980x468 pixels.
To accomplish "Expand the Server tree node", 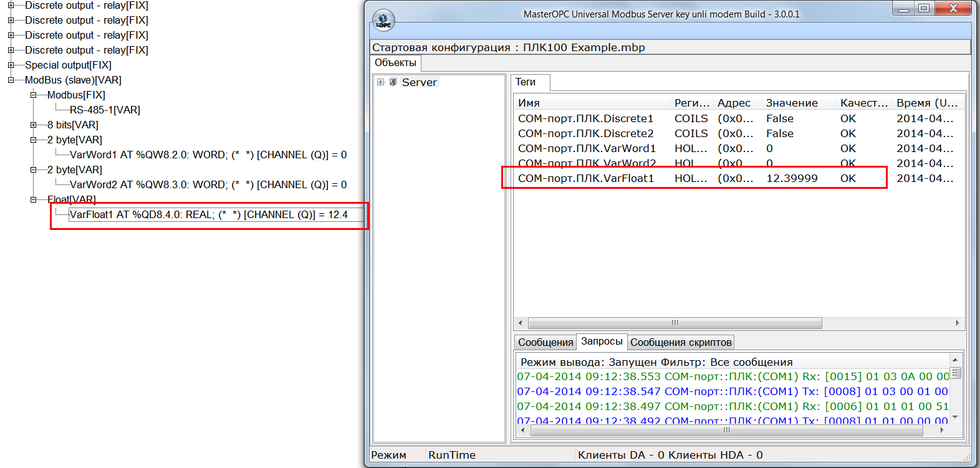I will pyautogui.click(x=380, y=82).
